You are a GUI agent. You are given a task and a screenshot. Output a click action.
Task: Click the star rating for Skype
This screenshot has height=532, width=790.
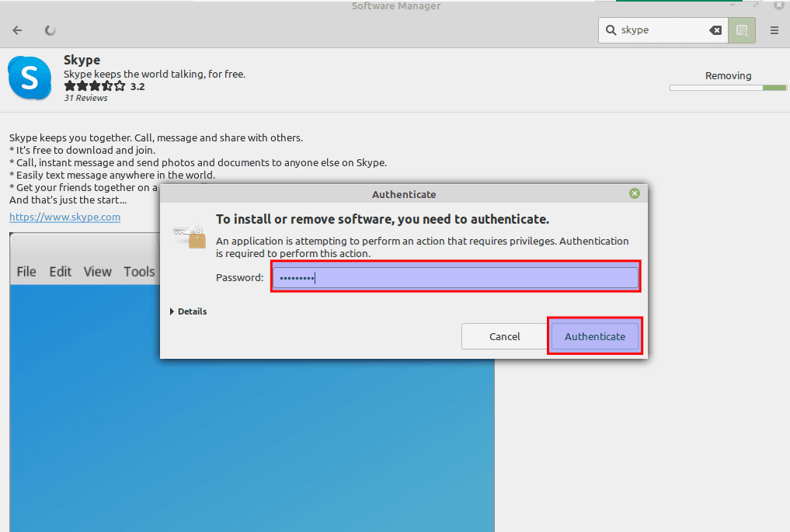coord(94,86)
